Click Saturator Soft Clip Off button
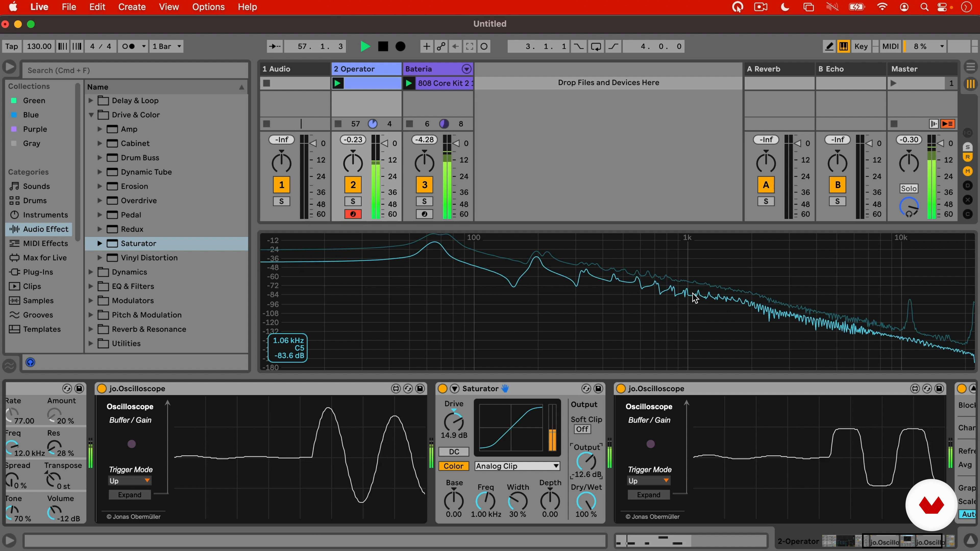Image resolution: width=980 pixels, height=551 pixels. [x=582, y=429]
